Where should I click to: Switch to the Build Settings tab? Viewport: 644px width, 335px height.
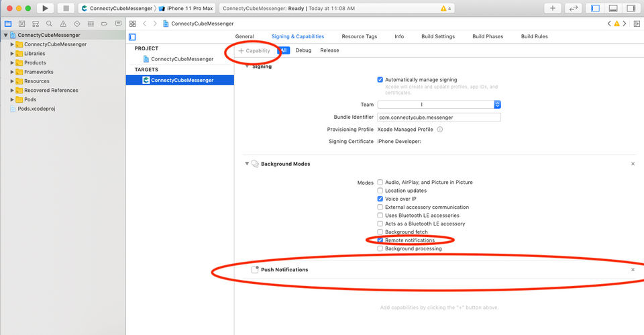[438, 36]
